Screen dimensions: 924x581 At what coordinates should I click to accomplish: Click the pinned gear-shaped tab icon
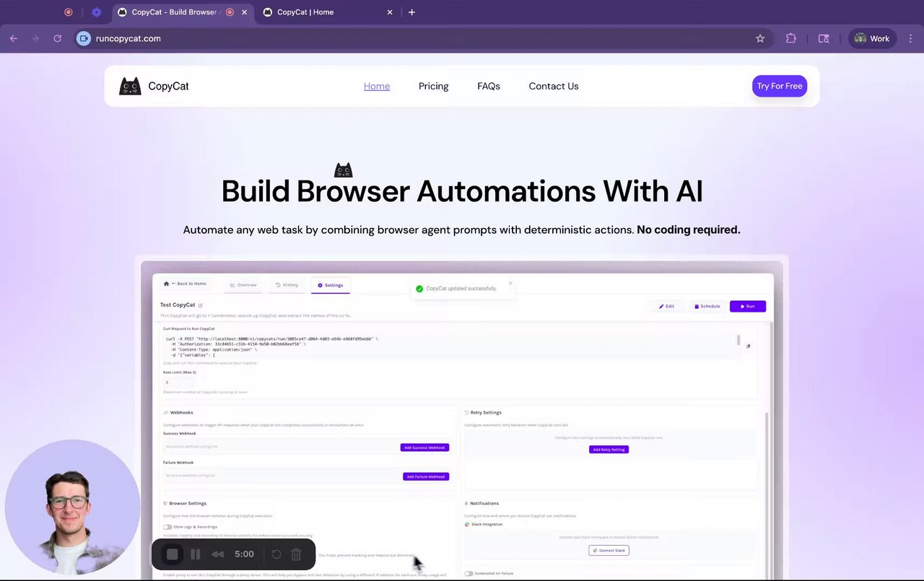(x=97, y=12)
